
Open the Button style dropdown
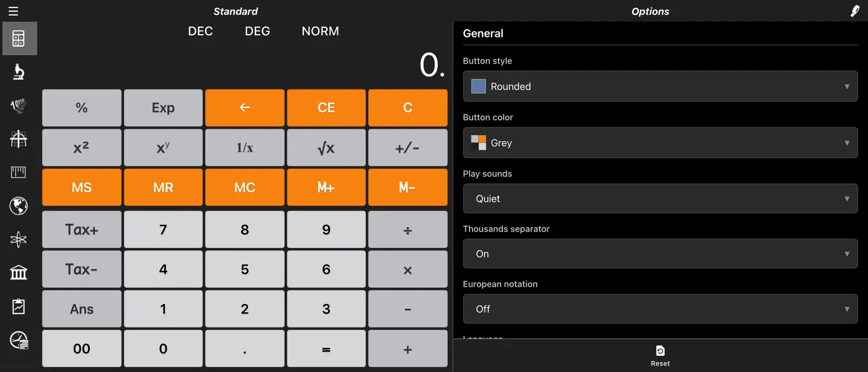(660, 86)
